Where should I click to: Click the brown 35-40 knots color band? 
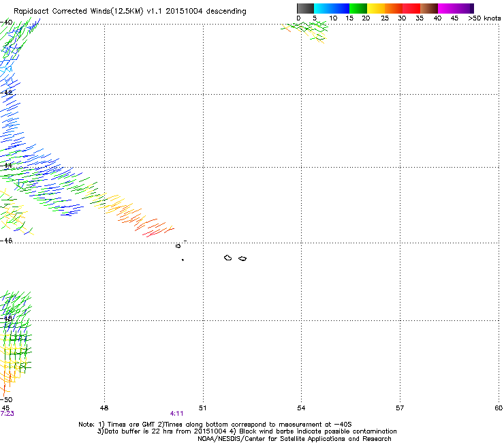(x=429, y=8)
